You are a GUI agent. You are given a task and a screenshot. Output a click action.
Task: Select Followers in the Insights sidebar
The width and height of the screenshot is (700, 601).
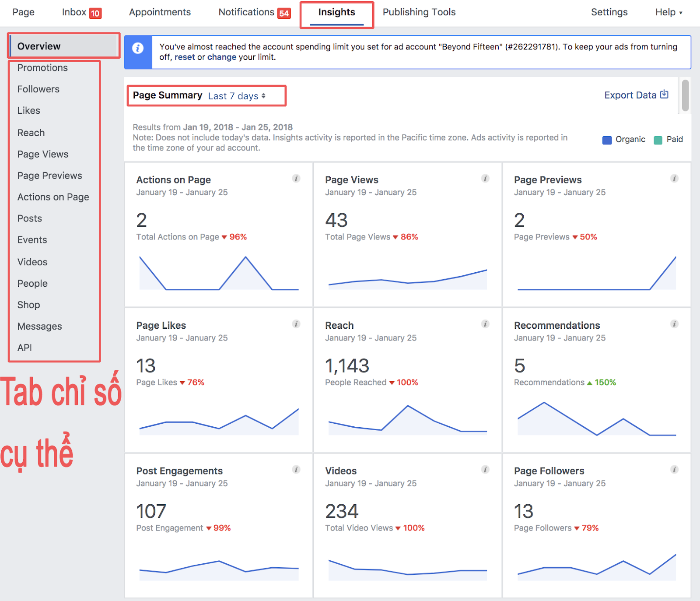(x=38, y=89)
